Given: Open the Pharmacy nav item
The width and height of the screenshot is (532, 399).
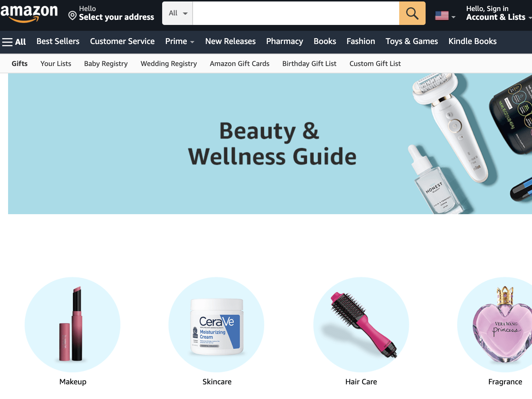Looking at the screenshot, I should click(x=285, y=41).
